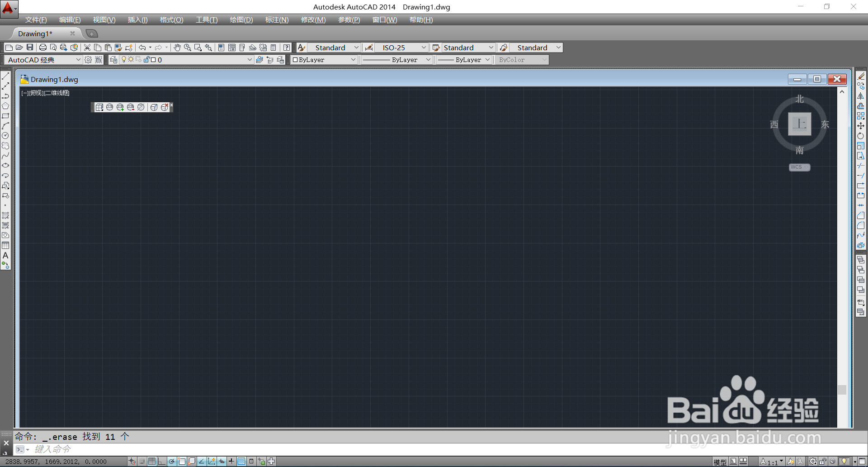Click the Zoom Realtime magnifier icon

click(188, 48)
